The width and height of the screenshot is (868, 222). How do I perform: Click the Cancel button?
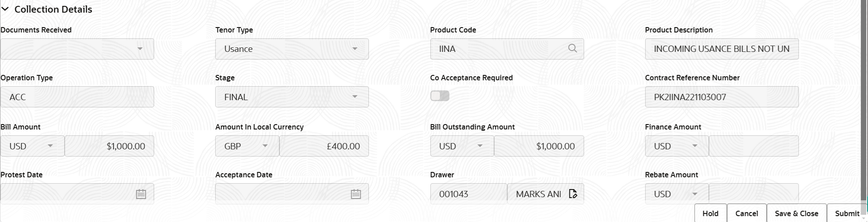746,213
